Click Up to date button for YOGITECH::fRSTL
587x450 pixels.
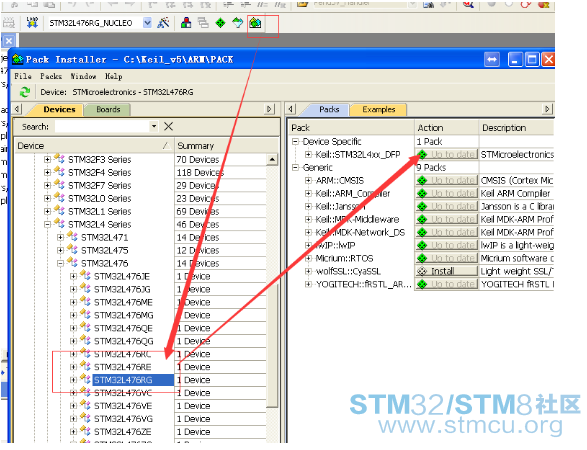click(x=446, y=284)
